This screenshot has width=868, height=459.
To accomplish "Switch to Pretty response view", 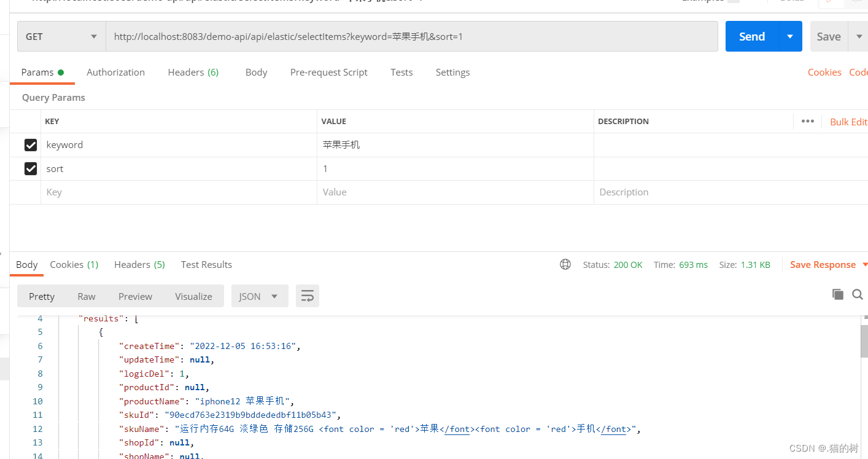I will click(42, 296).
